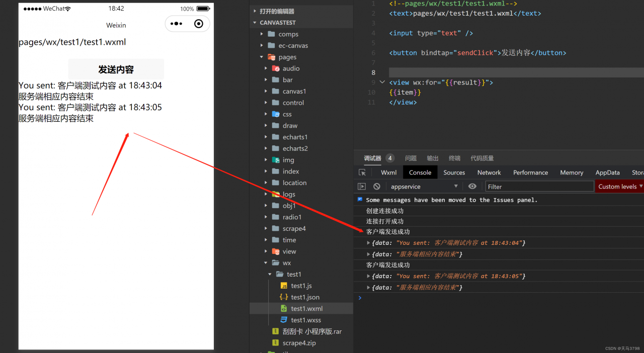Expand the ec-canvas folder
Viewport: 644px width, 353px height.
point(301,46)
